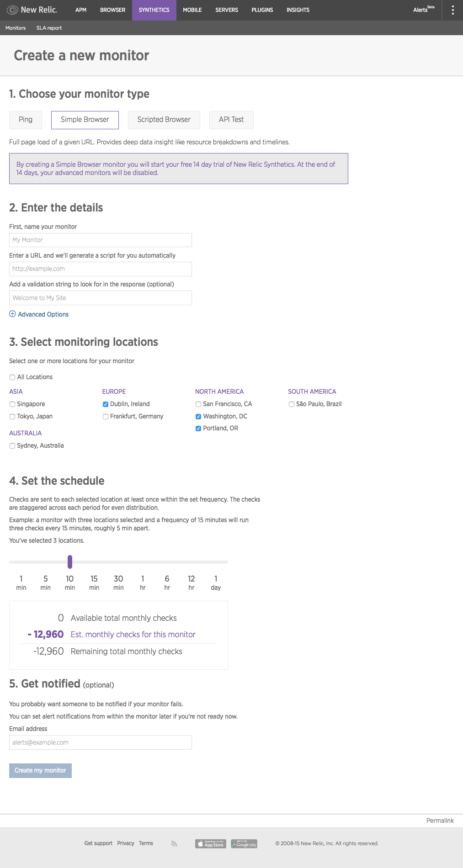
Task: Click the RSS feed icon in footer
Action: (x=174, y=844)
